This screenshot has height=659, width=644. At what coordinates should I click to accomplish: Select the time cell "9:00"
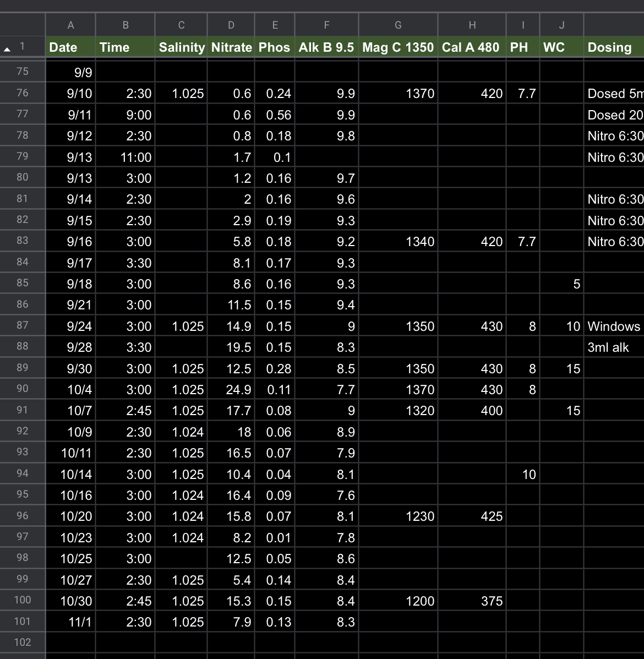point(125,115)
